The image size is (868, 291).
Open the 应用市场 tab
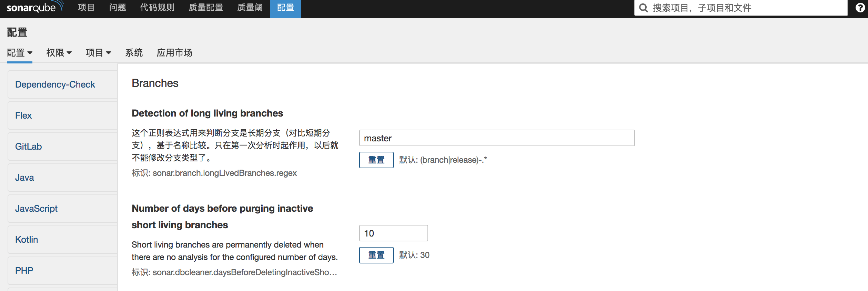point(174,53)
